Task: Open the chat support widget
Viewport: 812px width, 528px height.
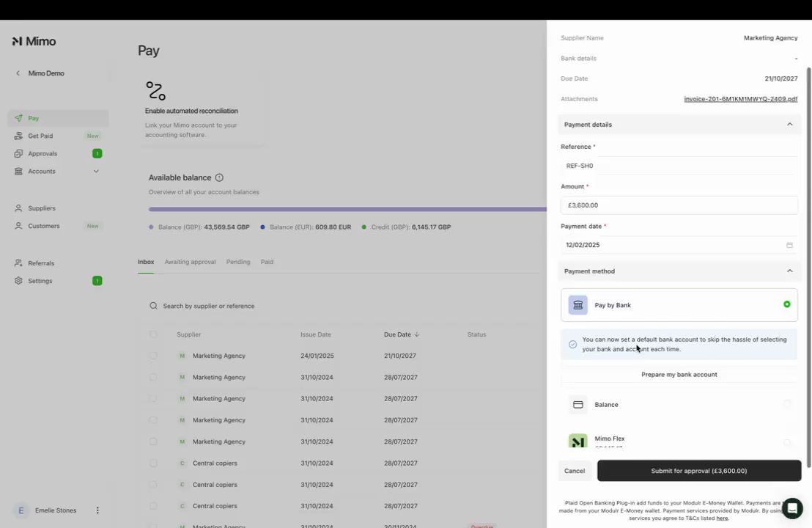Action: point(792,508)
